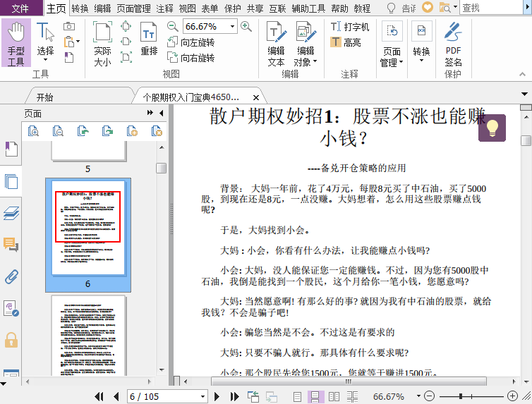Screen dimensions: 532x404
Task: Toggle continuous page view mode
Action: tap(315, 396)
